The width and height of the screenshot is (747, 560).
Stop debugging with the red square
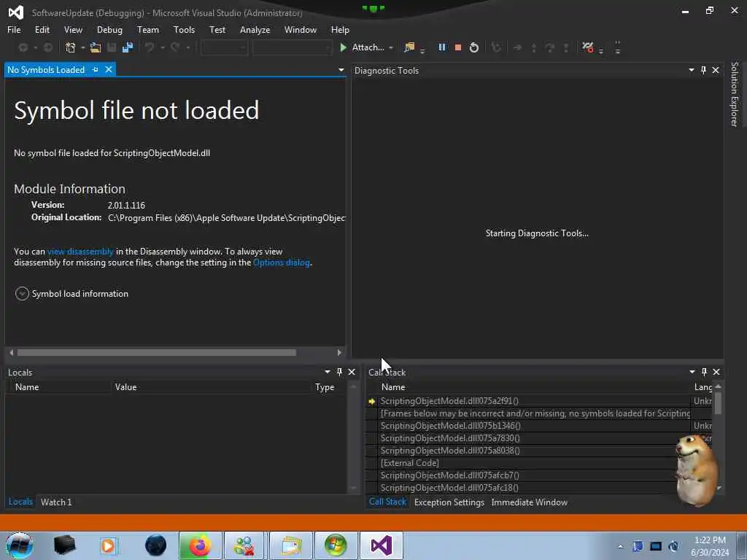(458, 47)
